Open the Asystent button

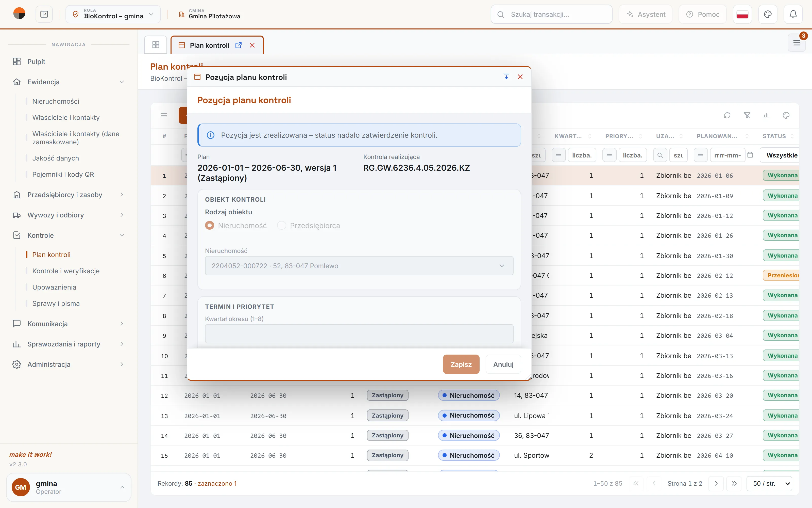(646, 14)
